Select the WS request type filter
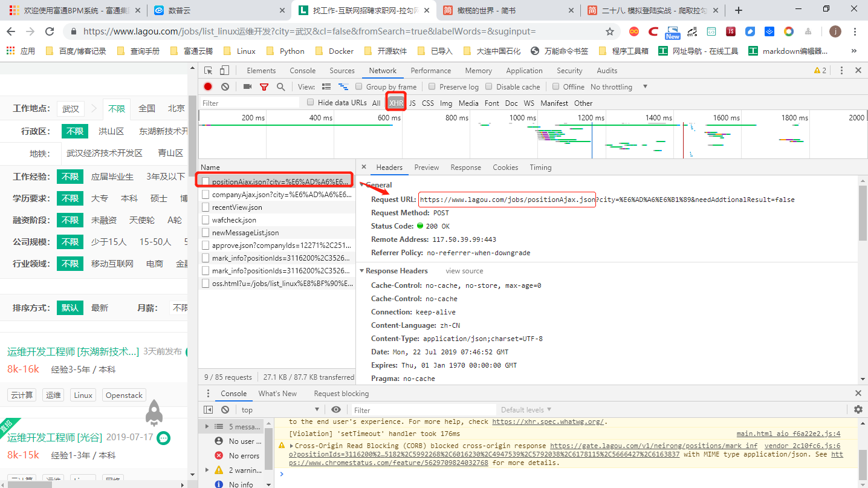 (529, 103)
